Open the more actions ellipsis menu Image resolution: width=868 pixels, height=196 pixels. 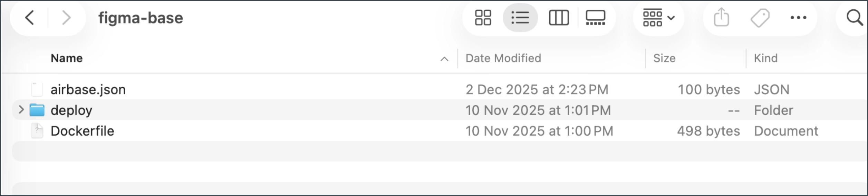pyautogui.click(x=798, y=18)
